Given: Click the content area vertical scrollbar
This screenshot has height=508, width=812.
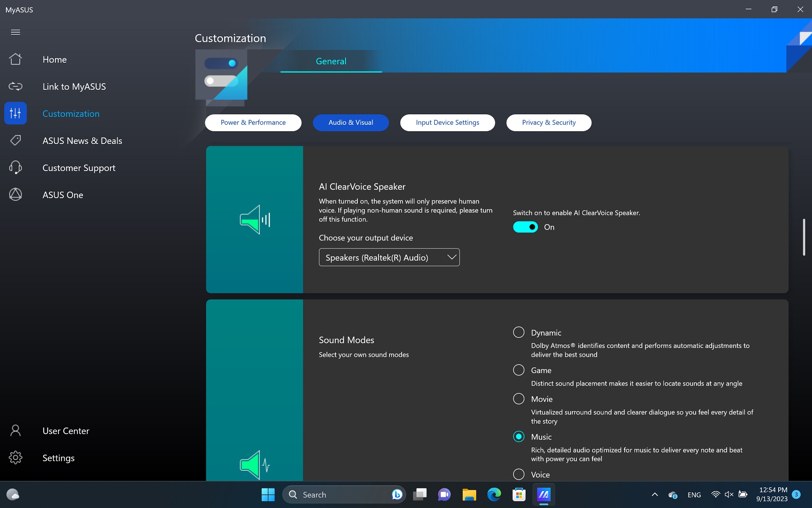Looking at the screenshot, I should [x=804, y=237].
